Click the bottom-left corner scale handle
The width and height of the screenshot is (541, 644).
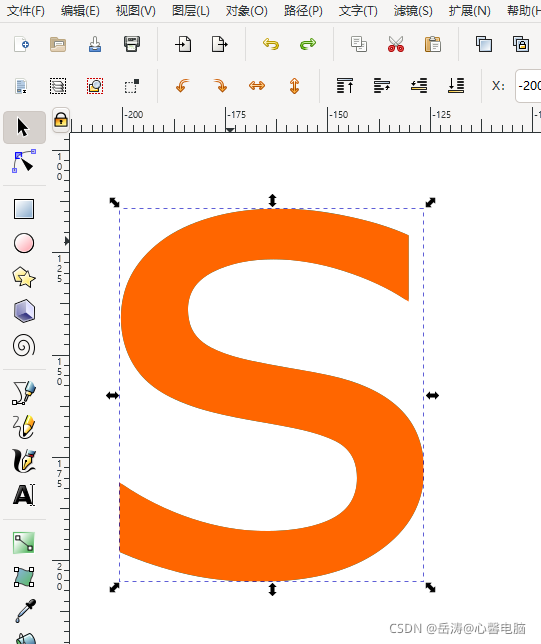tap(114, 588)
